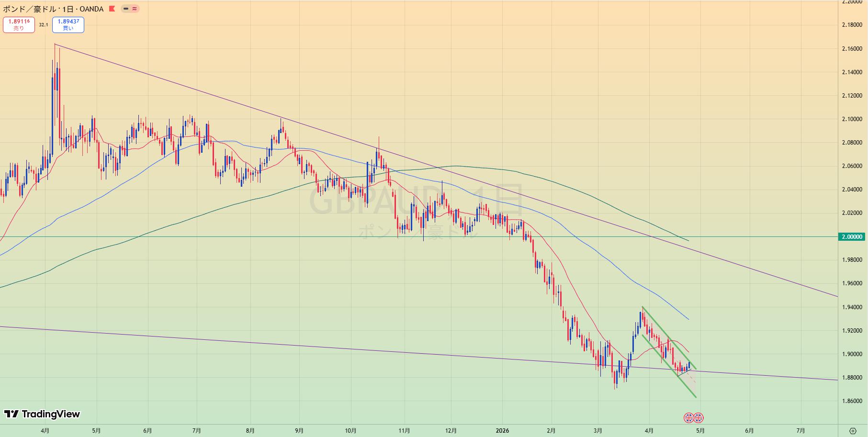
Task: Click the 9月 label on the time axis
Action: click(299, 431)
